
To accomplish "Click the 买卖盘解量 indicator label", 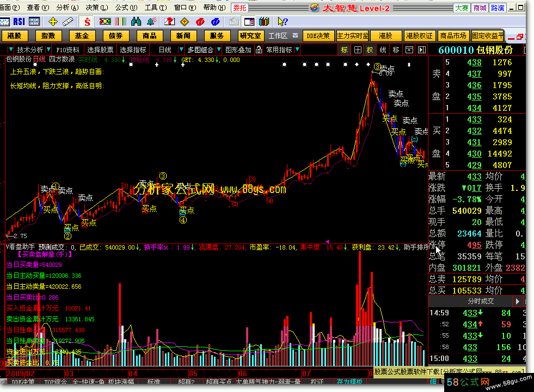I will [45, 254].
